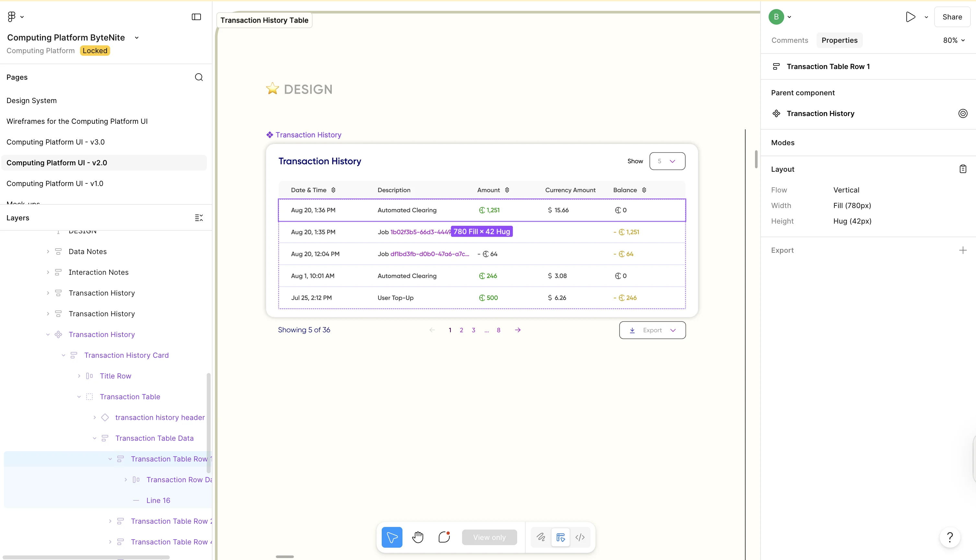Click the Showing 5 of 36 text
976x560 pixels.
coord(304,330)
